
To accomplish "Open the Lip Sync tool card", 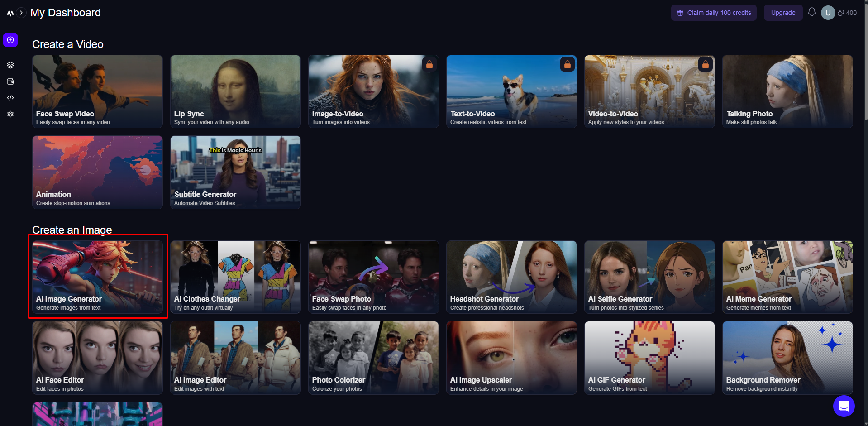I will (235, 91).
